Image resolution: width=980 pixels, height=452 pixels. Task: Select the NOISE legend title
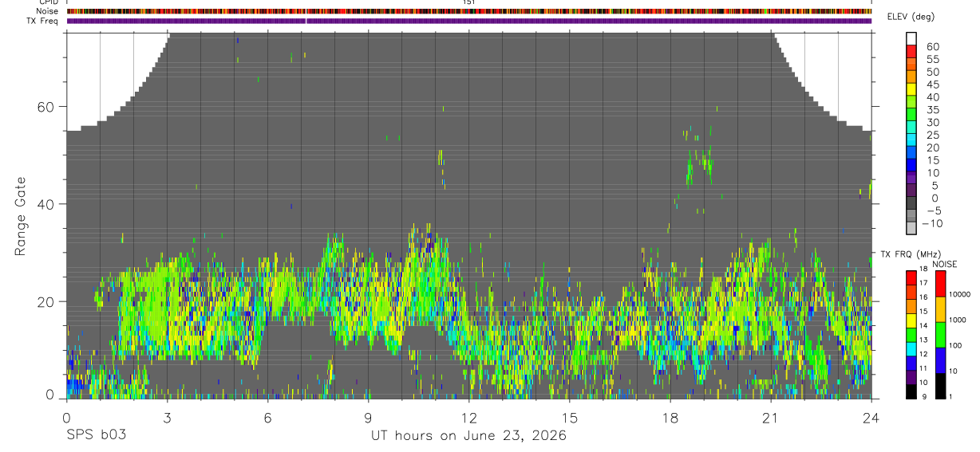point(944,264)
